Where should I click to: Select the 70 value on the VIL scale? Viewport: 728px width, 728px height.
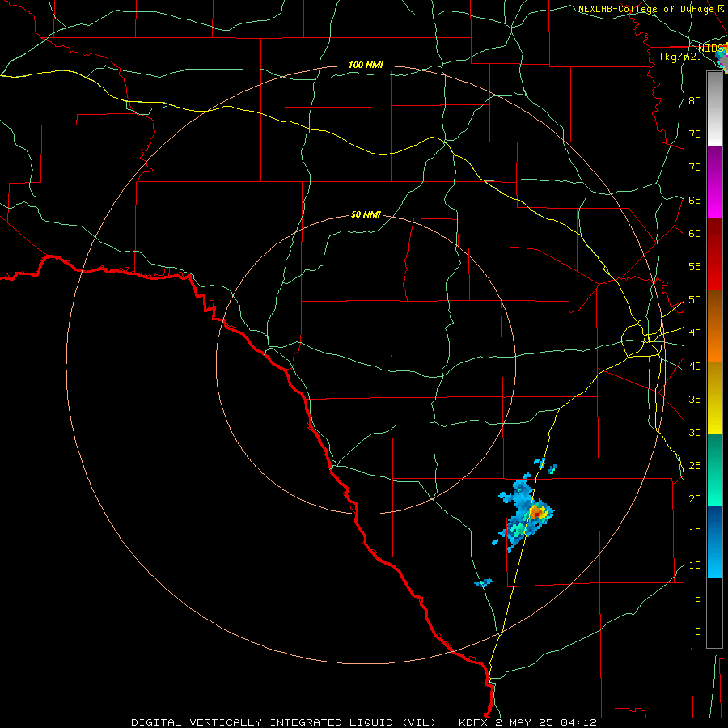[695, 167]
